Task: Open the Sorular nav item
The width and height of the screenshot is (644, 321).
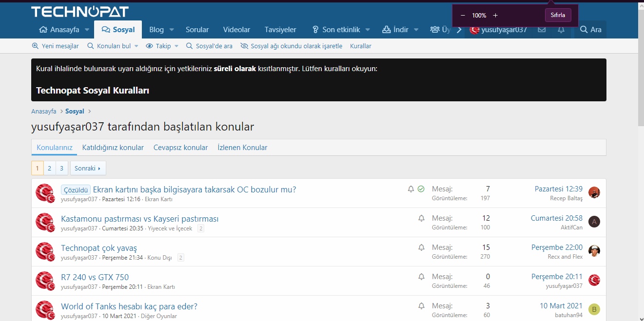Action: click(197, 30)
